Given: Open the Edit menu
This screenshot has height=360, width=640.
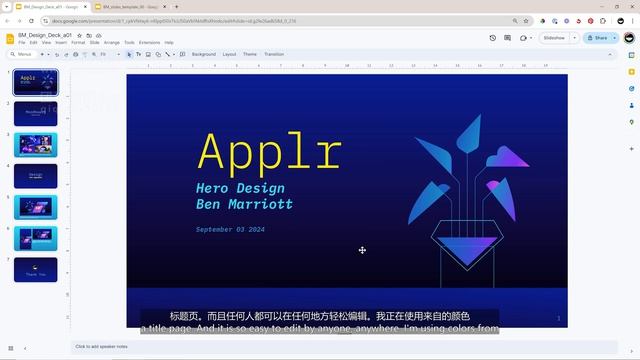Looking at the screenshot, I should pyautogui.click(x=33, y=42).
